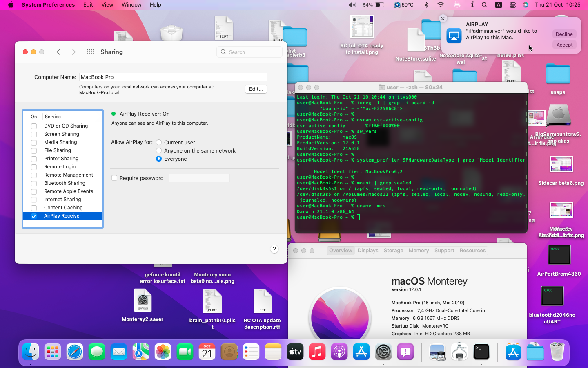The image size is (588, 368).
Task: Click the Siri icon in the menu bar
Action: (x=526, y=5)
